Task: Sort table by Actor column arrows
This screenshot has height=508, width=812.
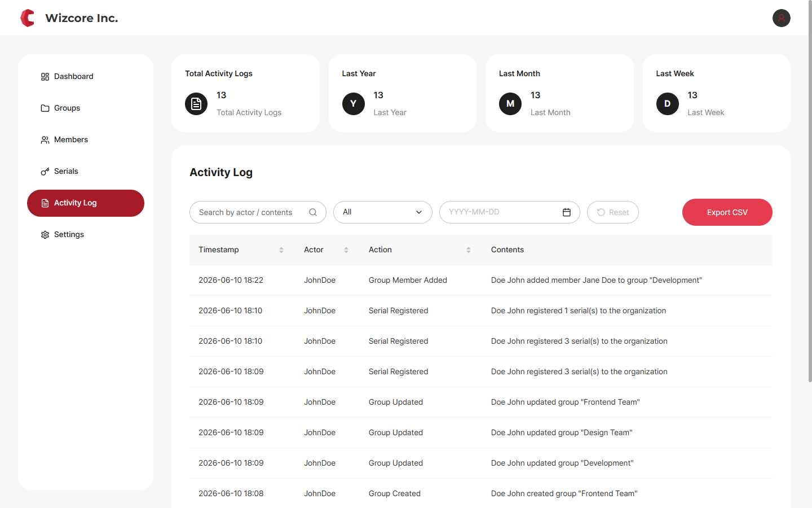Action: coord(346,250)
